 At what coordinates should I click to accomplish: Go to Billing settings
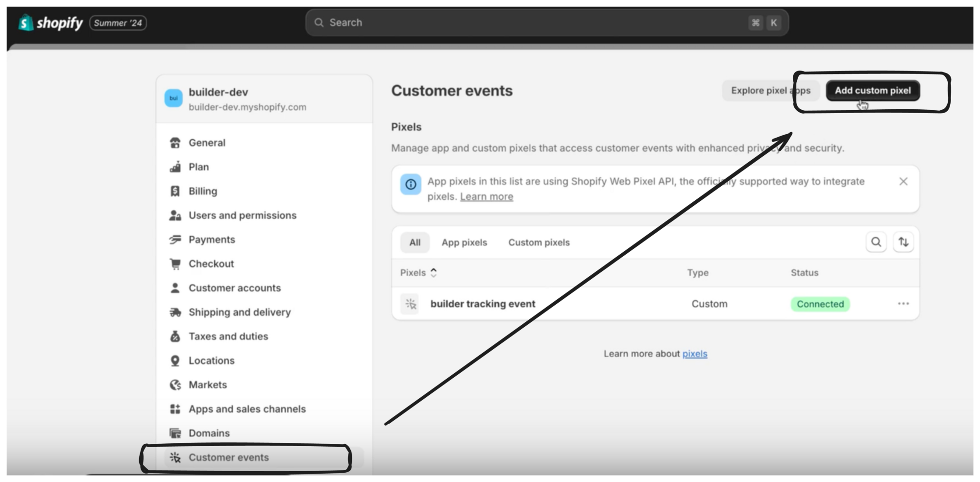point(203,191)
